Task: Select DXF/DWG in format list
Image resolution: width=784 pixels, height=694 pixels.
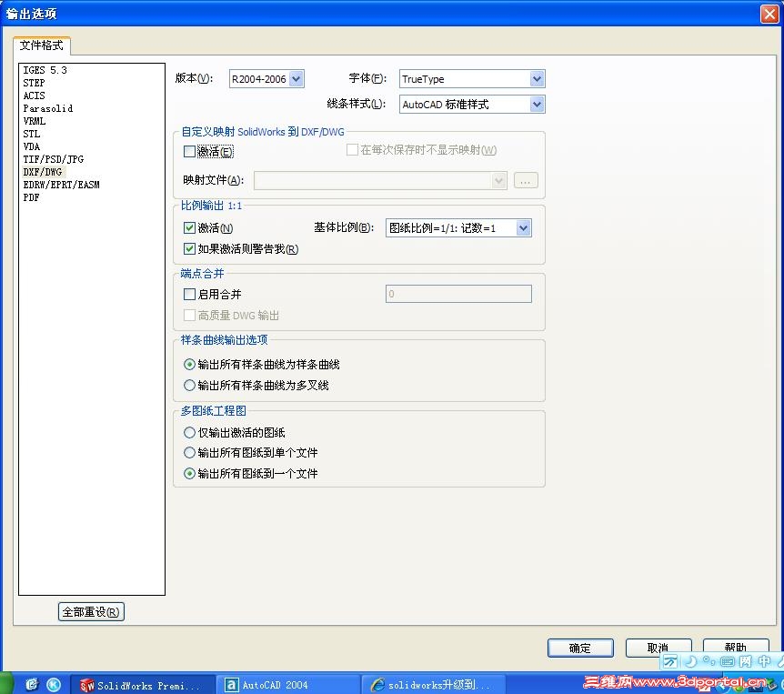Action: pyautogui.click(x=43, y=172)
